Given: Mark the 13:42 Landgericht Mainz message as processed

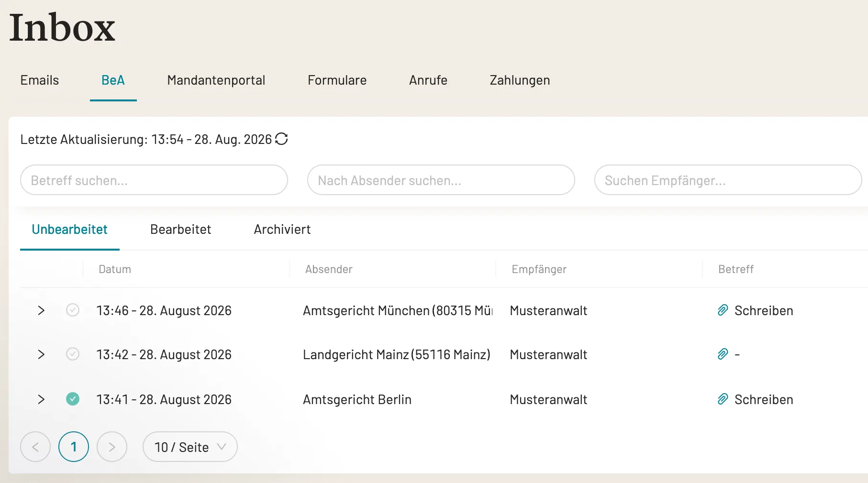Looking at the screenshot, I should tap(73, 354).
